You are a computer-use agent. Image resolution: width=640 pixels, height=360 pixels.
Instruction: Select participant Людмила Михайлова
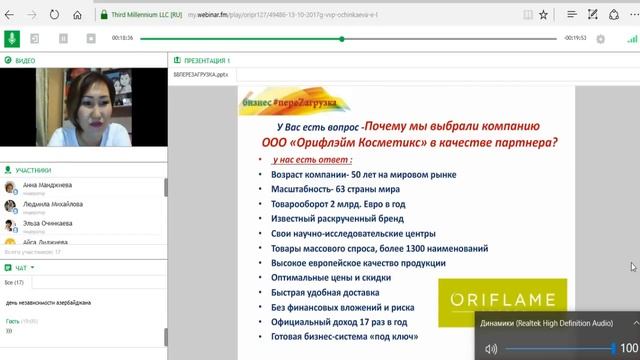(53, 204)
